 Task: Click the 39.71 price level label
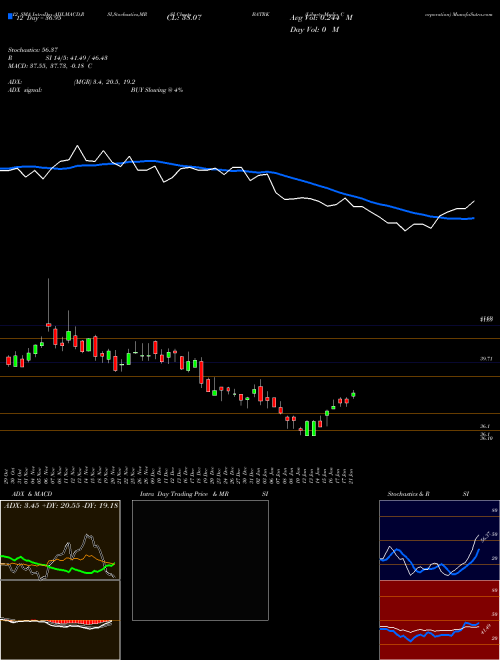click(486, 359)
